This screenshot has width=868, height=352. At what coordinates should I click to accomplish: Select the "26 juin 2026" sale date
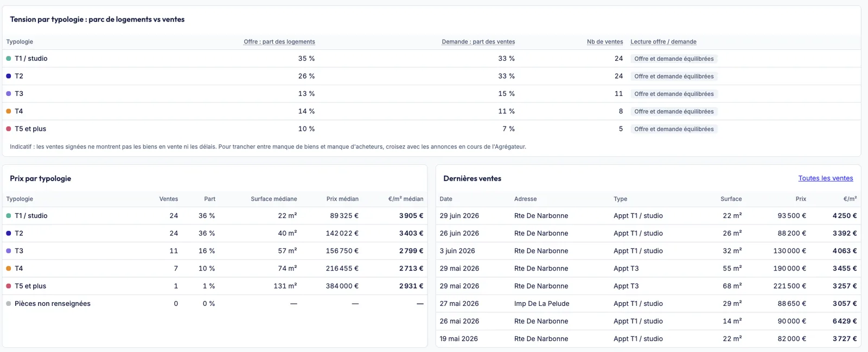(459, 233)
